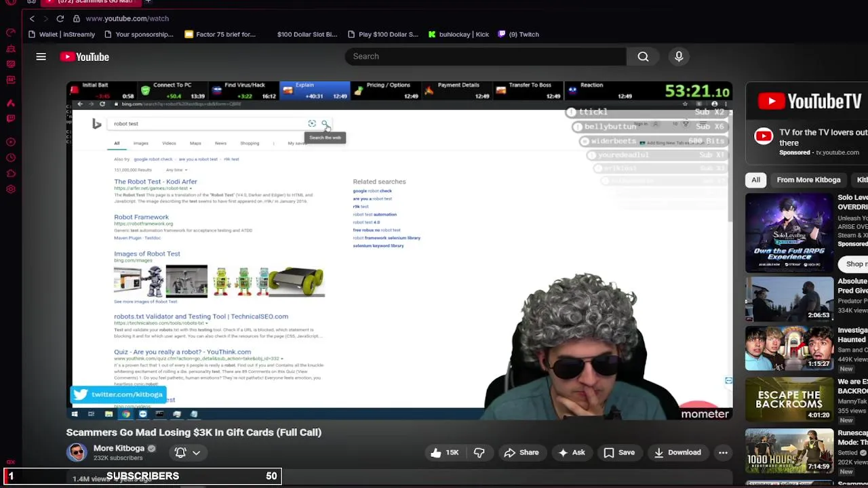Viewport: 868px width, 488px height.
Task: Click the YouTube TV sponsored ad icon
Action: pos(764,136)
